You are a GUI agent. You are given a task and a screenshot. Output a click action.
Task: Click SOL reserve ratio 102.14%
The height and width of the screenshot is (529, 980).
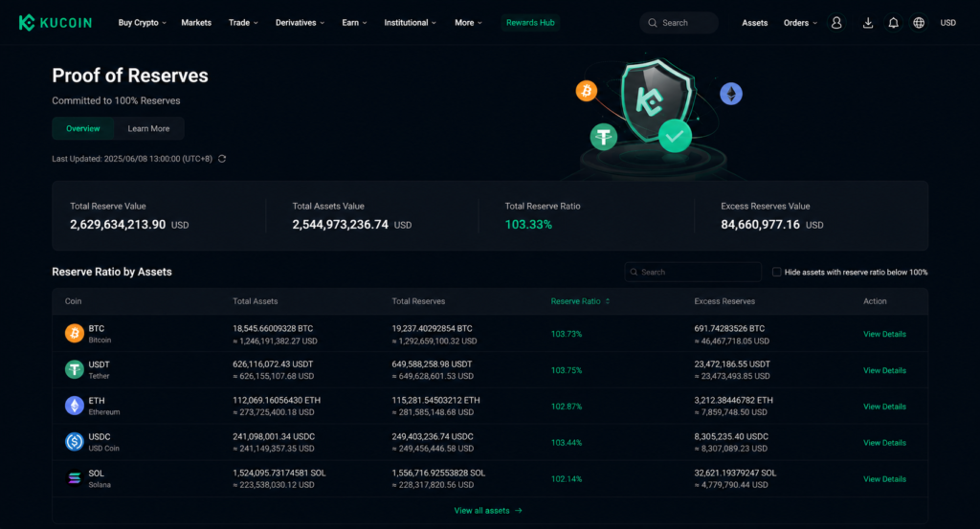click(x=567, y=479)
